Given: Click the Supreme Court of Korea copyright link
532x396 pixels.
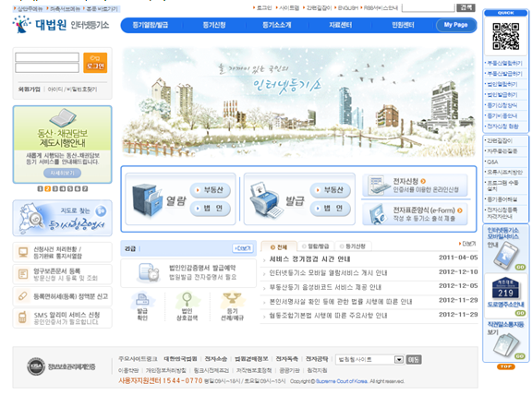Looking at the screenshot, I should click(342, 381).
